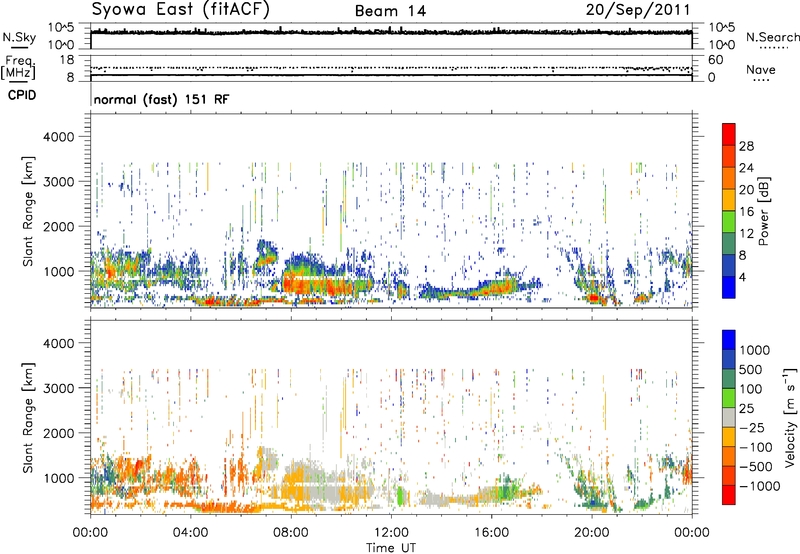Click the 'Power [dB]' colorbar label
Viewport: 800px width, 554px height.
tap(763, 211)
